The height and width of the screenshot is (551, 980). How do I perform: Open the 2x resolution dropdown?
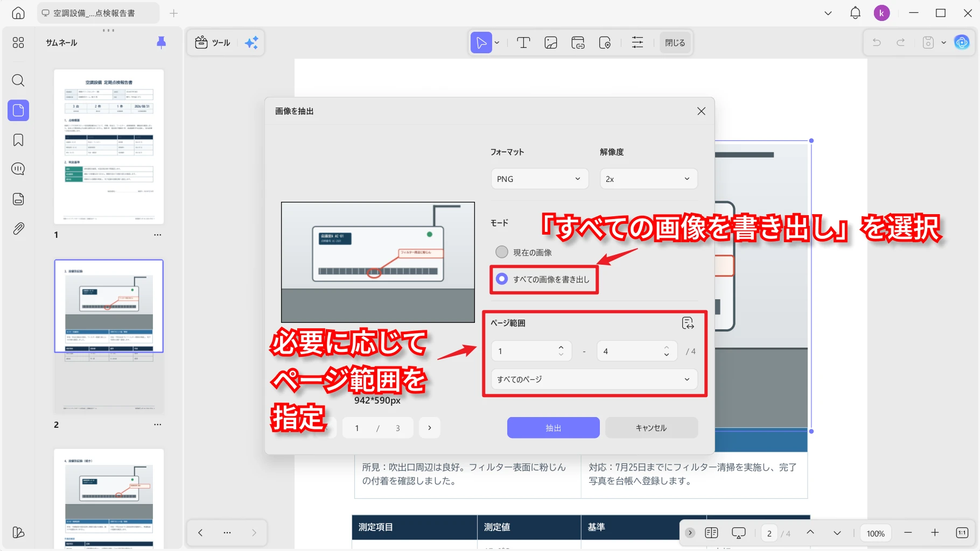click(649, 179)
